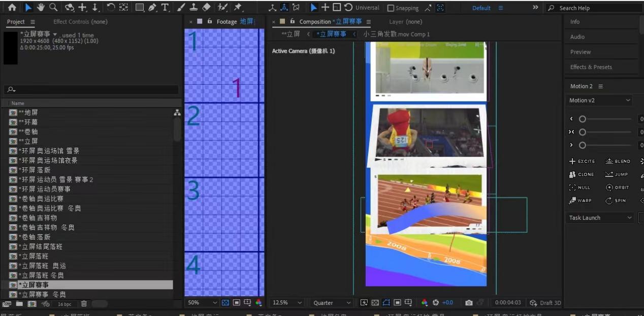Select the Clone Stamp tool

194,8
